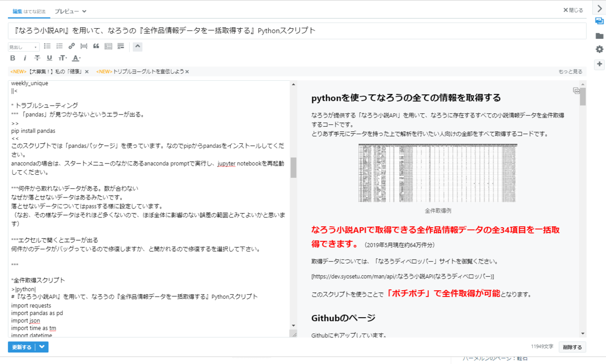Image resolution: width=606 pixels, height=364 pixels.
Task: Open the text color picker
Action: coord(75,58)
